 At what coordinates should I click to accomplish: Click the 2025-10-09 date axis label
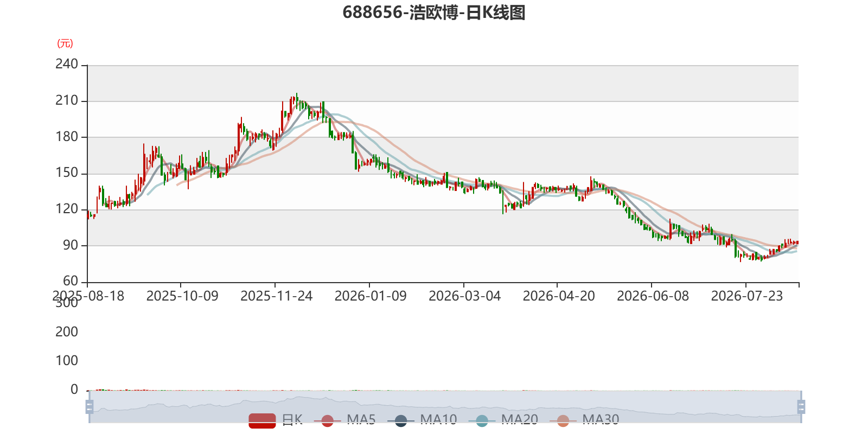point(182,296)
